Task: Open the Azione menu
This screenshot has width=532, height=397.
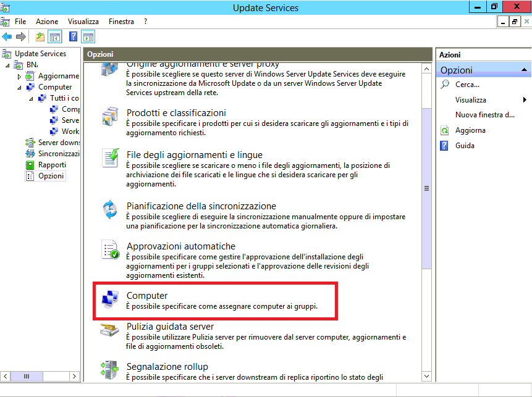Action: tap(47, 22)
